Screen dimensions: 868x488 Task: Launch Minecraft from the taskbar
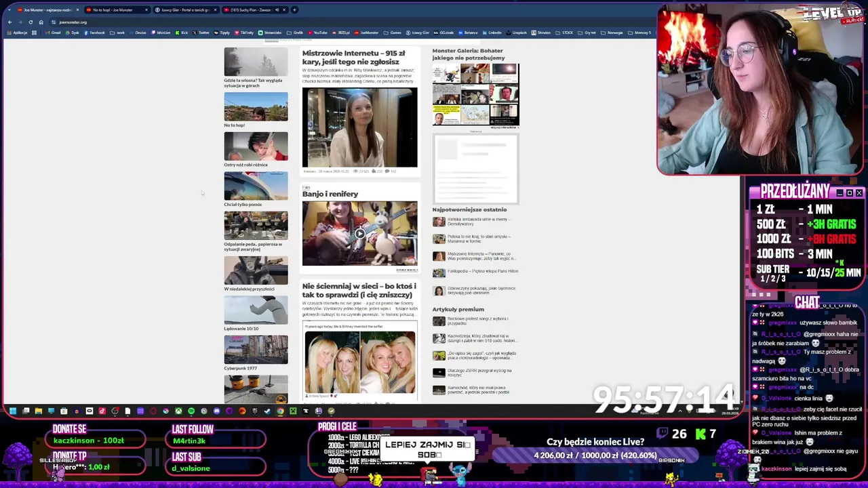tap(293, 411)
